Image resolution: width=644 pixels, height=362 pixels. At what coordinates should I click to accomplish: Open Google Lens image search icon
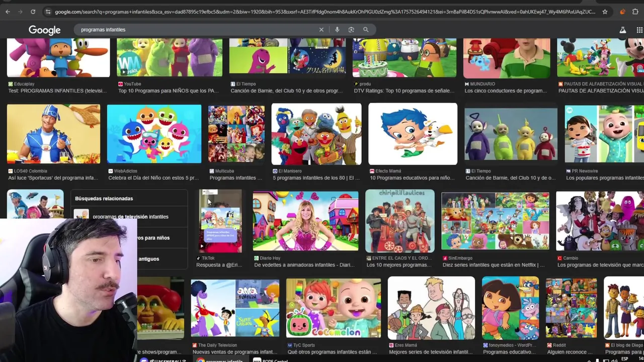351,30
